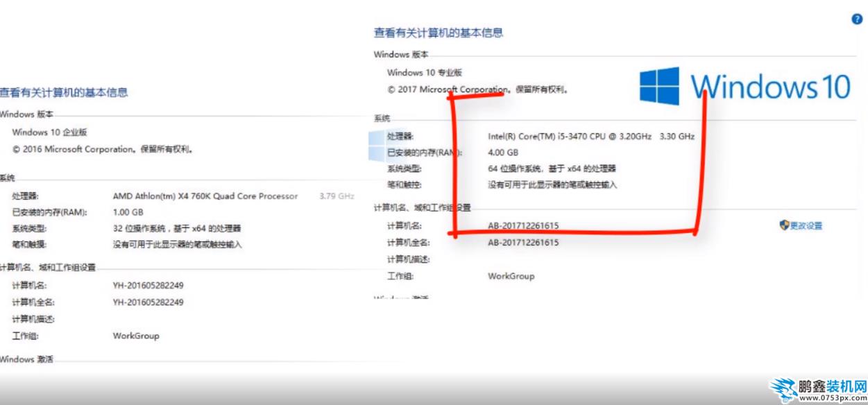This screenshot has height=405, width=868.
Task: Click the '计算机描述:' label in the YH-201605282249 window
Action: [x=33, y=319]
